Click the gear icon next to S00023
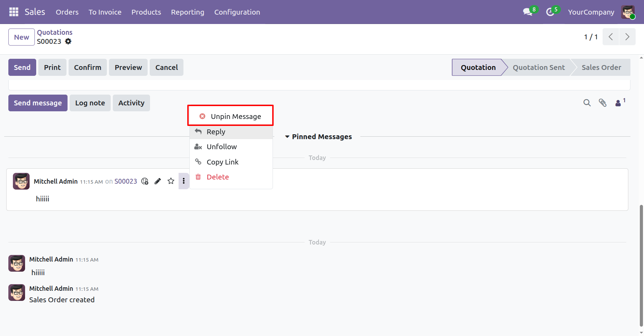Viewport: 644px width, 336px height. 68,41
